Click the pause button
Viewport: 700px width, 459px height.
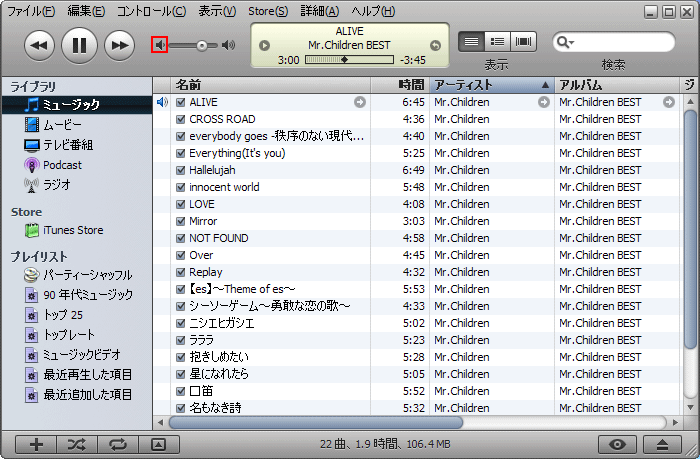80,45
